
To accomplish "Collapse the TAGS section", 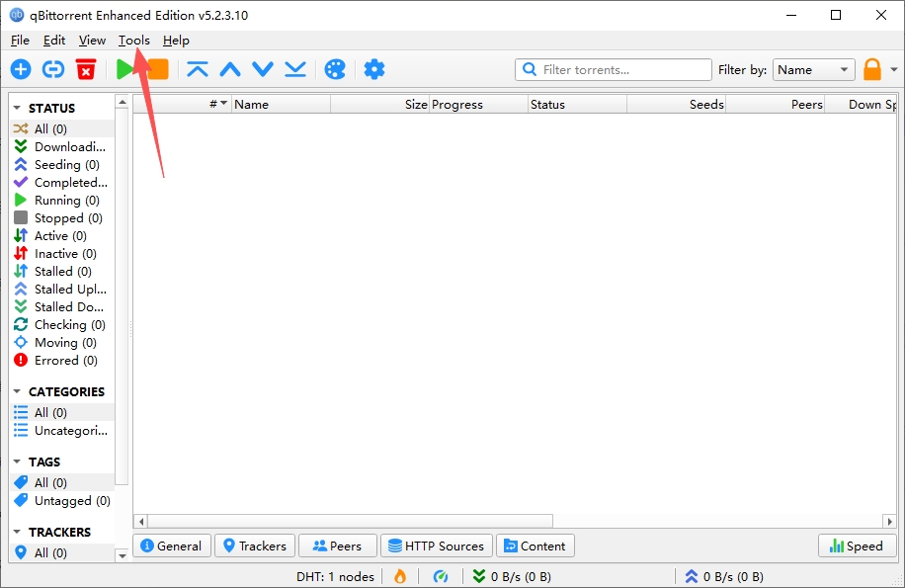I will 17,462.
